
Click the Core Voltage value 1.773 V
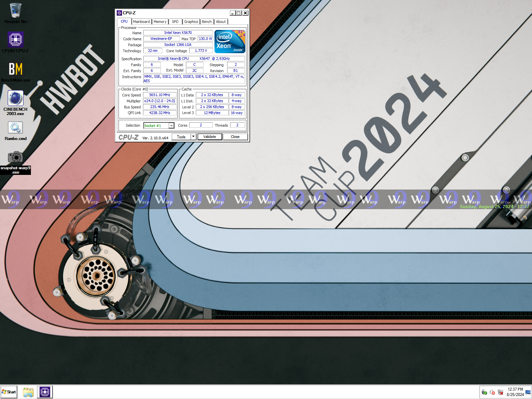point(201,51)
